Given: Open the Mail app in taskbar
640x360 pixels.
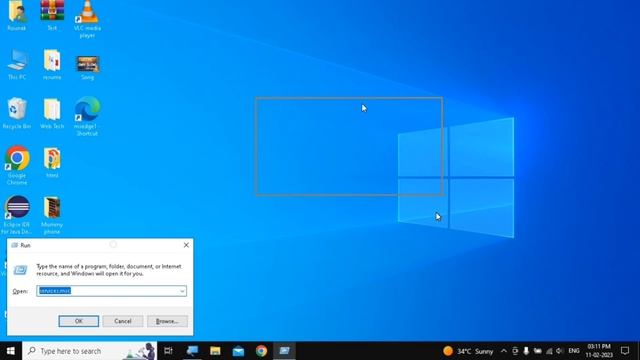Looking at the screenshot, I should pyautogui.click(x=238, y=351).
